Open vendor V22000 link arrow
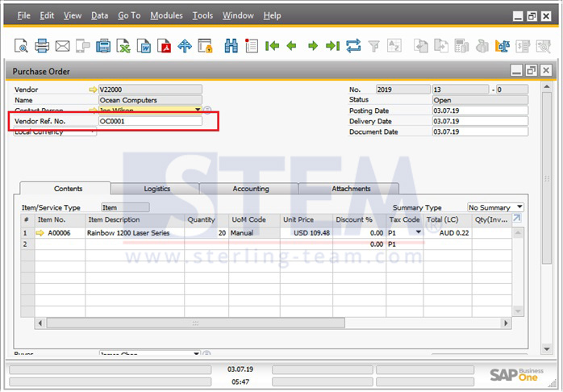563x392 pixels. tap(93, 90)
